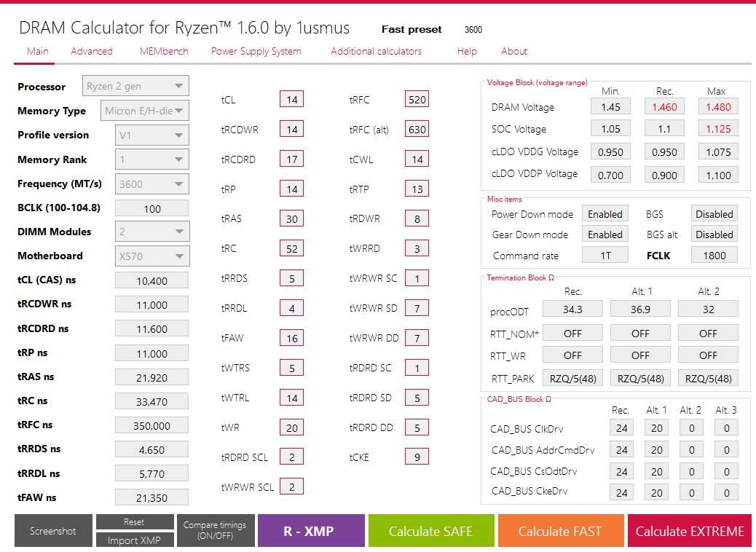Click the Import XMP button
This screenshot has width=756, height=552.
click(135, 540)
